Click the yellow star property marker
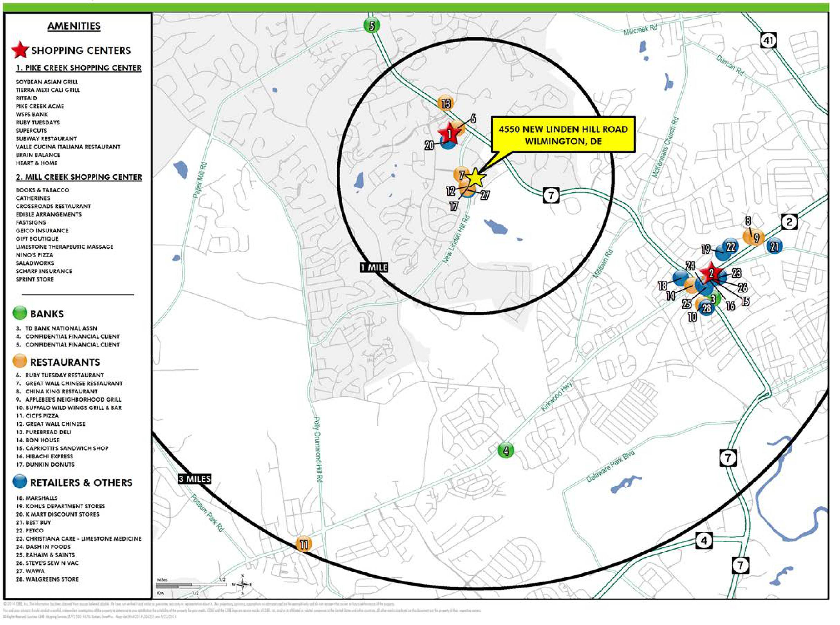The height and width of the screenshot is (625, 840). point(475,178)
